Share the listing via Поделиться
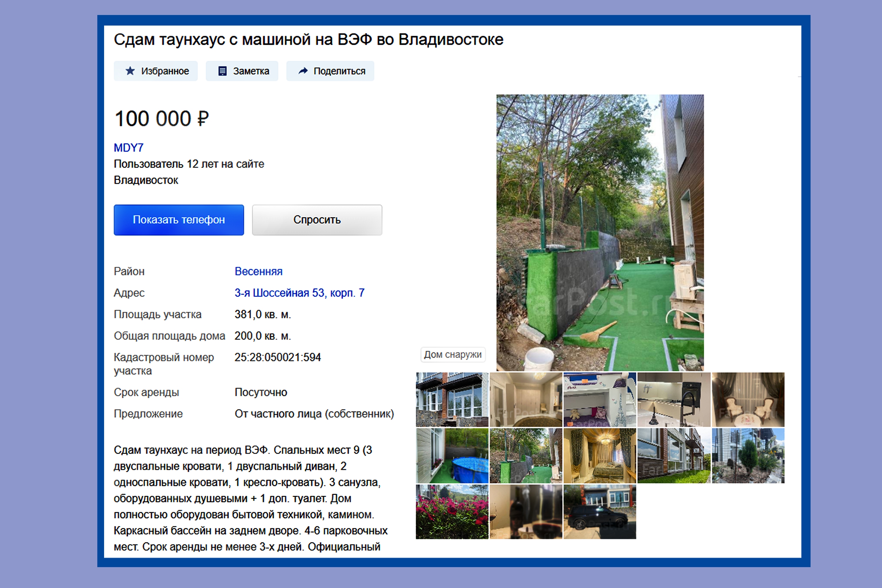Viewport: 882px width, 588px height. click(330, 71)
